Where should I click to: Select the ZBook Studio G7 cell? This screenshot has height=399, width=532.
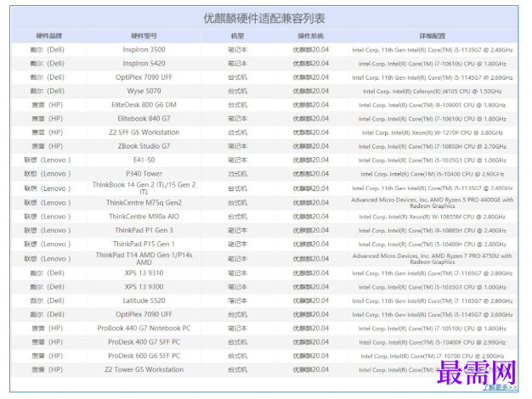144,146
